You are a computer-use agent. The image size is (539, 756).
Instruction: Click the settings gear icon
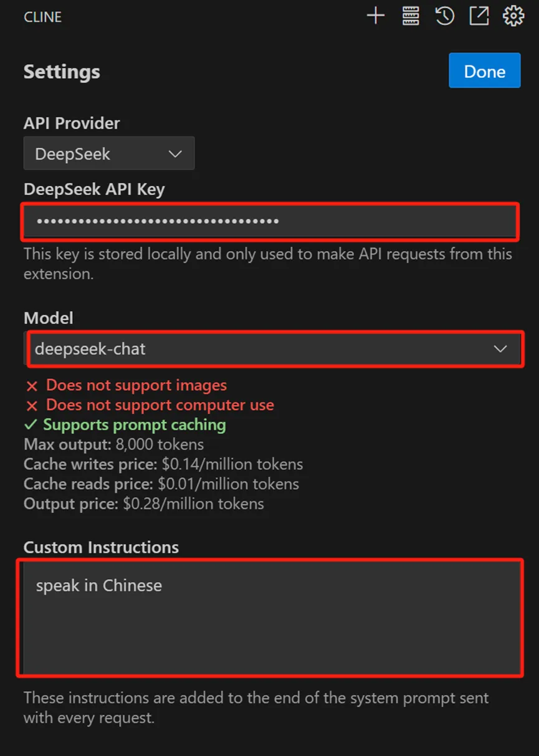[513, 16]
